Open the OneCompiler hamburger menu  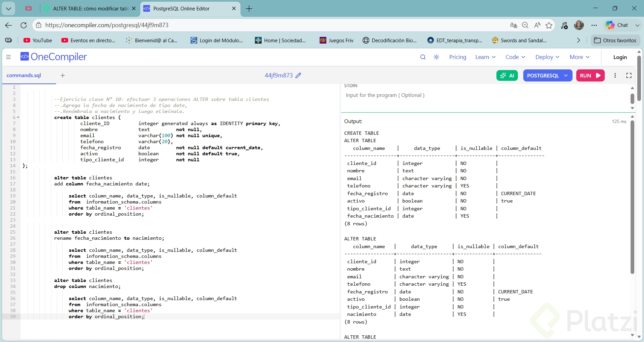(x=8, y=57)
